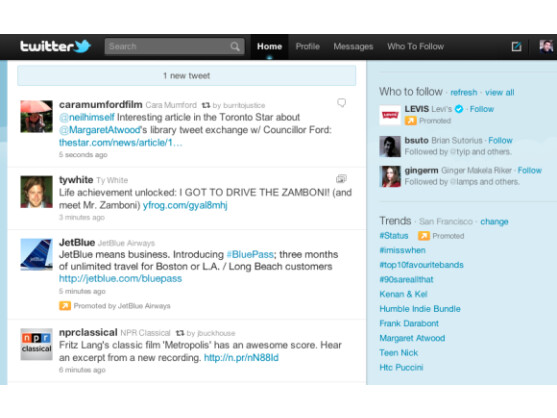Open the #Status trend

pos(394,236)
